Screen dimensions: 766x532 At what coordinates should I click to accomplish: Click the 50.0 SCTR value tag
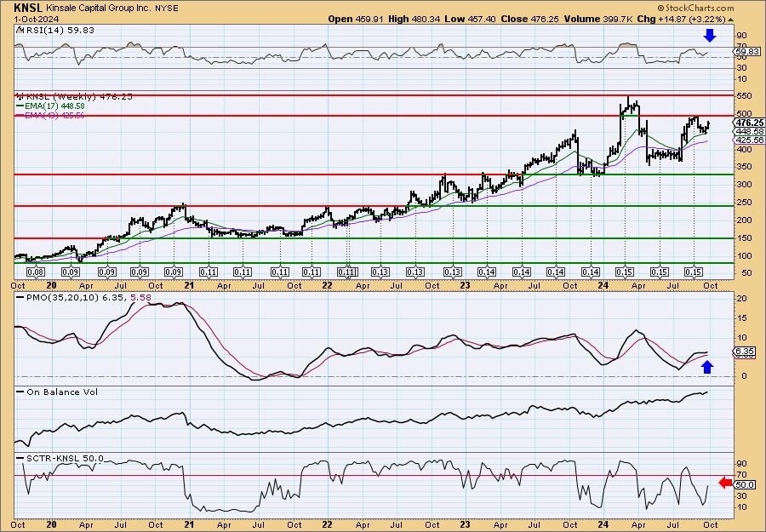click(746, 484)
